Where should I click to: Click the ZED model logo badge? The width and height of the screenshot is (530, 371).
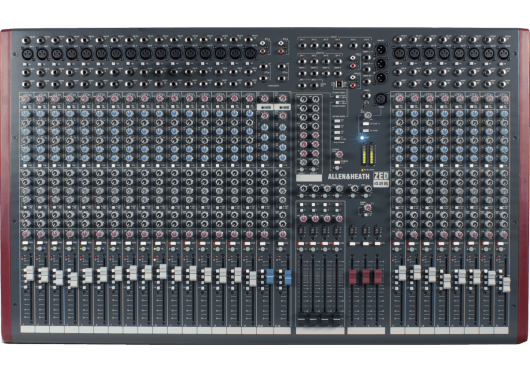[381, 179]
